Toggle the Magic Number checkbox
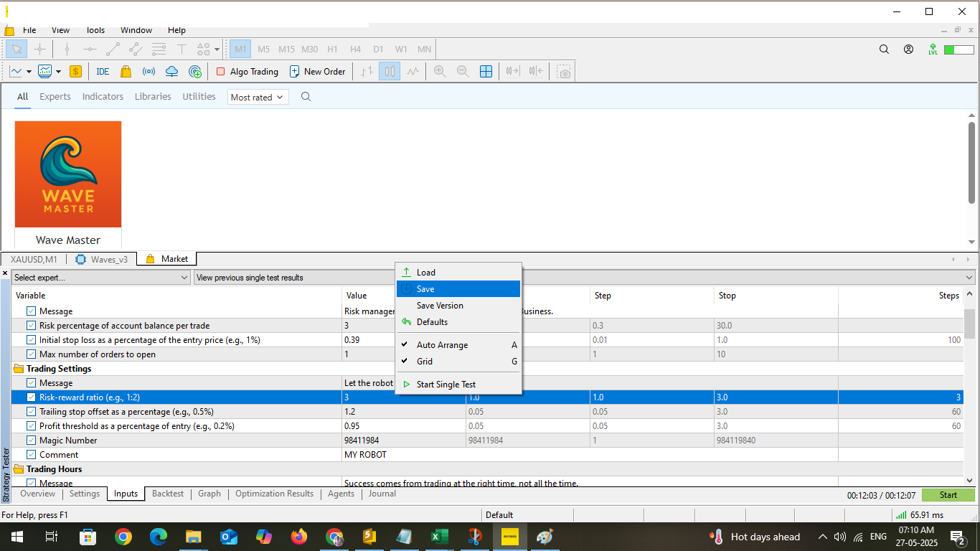 (x=31, y=441)
